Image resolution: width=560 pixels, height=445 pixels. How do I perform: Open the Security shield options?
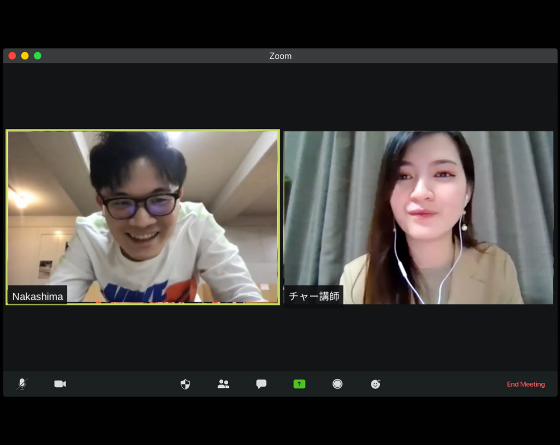tap(185, 384)
